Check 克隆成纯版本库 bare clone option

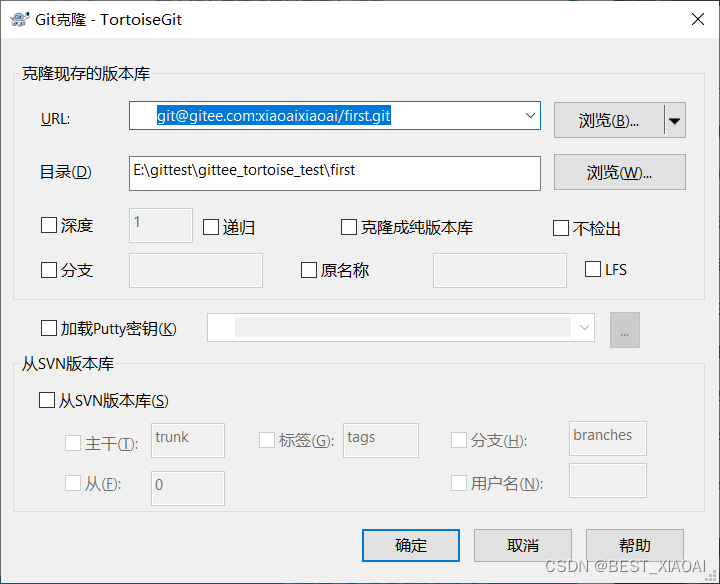(x=349, y=227)
